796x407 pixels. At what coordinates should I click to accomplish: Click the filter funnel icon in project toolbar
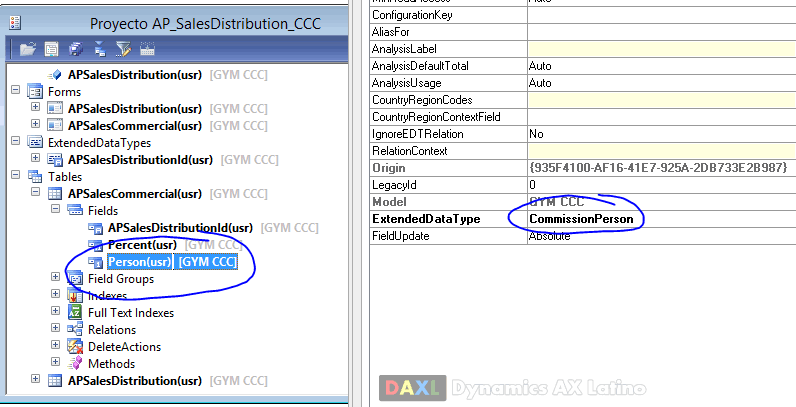pyautogui.click(x=123, y=49)
